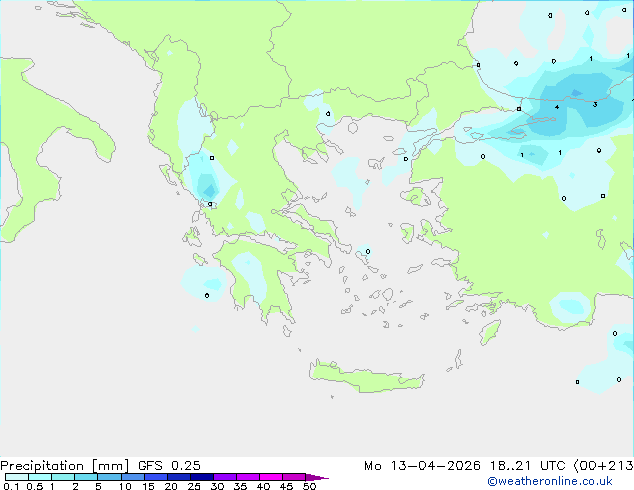Click the '35' legend scale number
This screenshot has width=634, height=490.
tap(240, 486)
